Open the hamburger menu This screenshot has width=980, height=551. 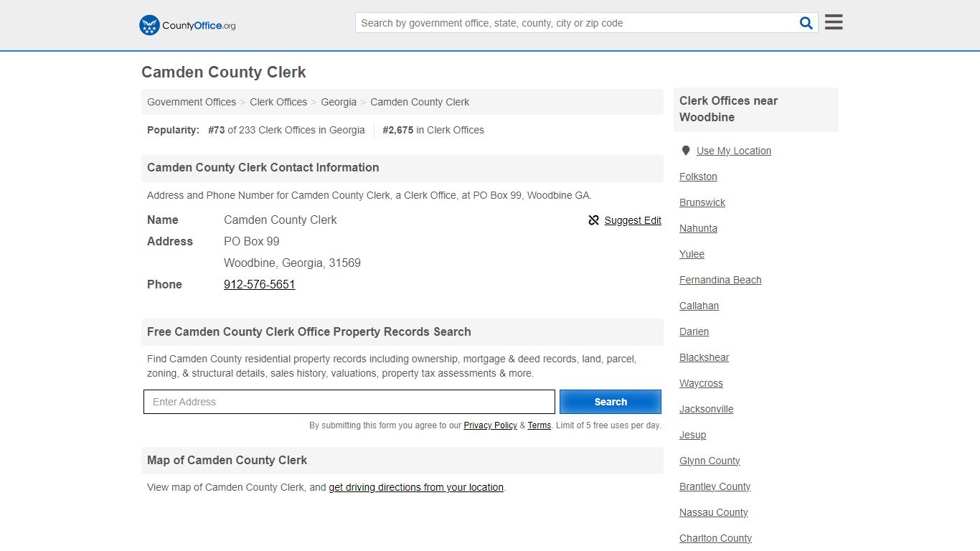pyautogui.click(x=834, y=22)
